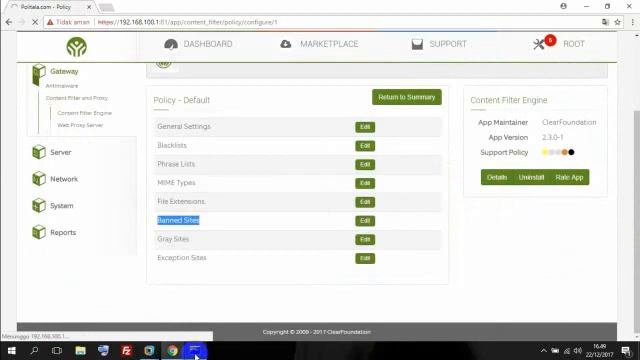Click taskbar clock date
This screenshot has height=360, width=640.
[599, 351]
